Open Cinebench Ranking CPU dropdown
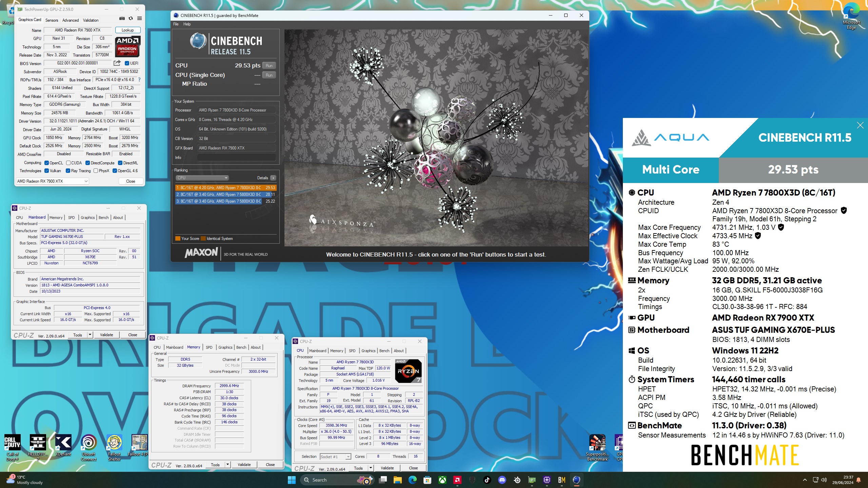Image resolution: width=868 pixels, height=488 pixels. coord(202,178)
